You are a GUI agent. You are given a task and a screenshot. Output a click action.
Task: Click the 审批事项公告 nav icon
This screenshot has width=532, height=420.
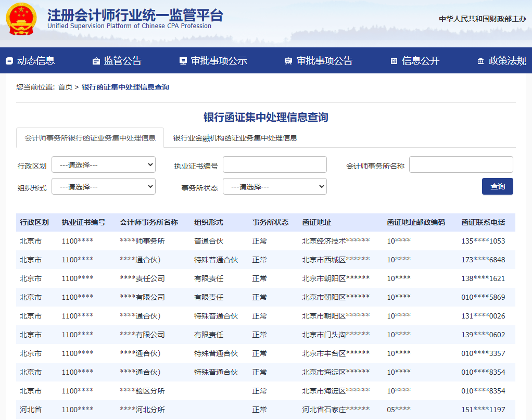pos(288,61)
